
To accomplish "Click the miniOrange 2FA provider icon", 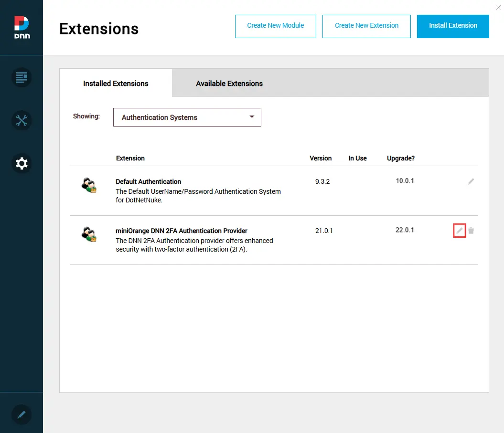I will click(89, 234).
